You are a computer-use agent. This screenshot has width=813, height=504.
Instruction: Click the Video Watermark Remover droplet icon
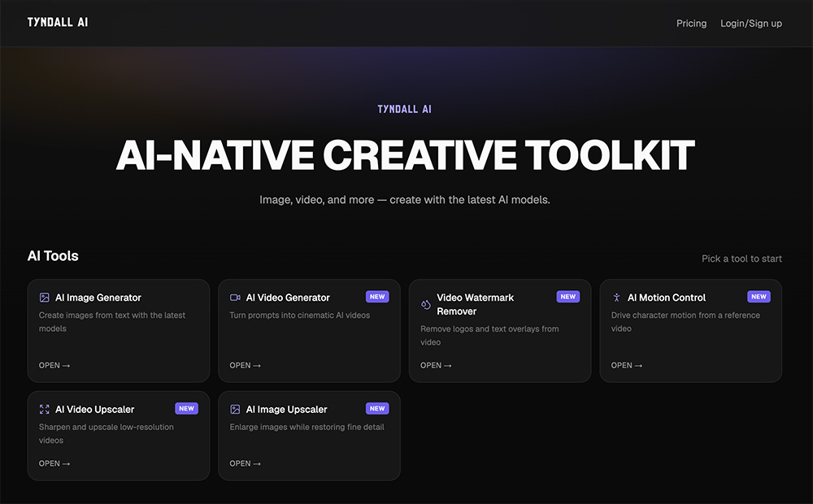tap(426, 304)
